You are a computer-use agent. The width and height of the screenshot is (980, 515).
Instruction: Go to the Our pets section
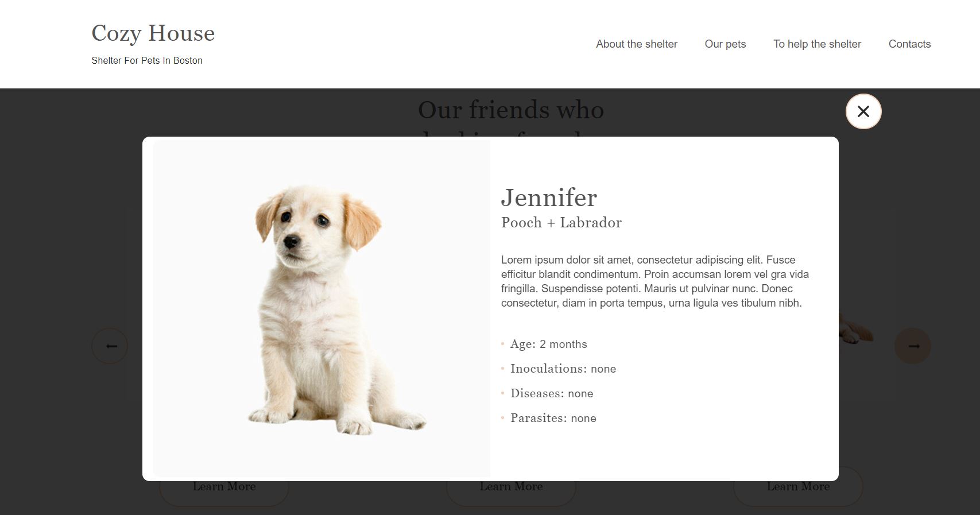725,44
